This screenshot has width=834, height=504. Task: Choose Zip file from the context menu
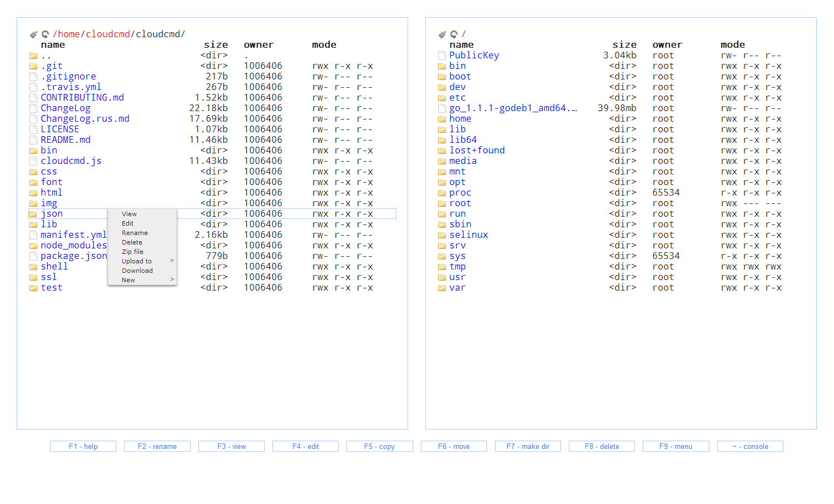(x=142, y=252)
